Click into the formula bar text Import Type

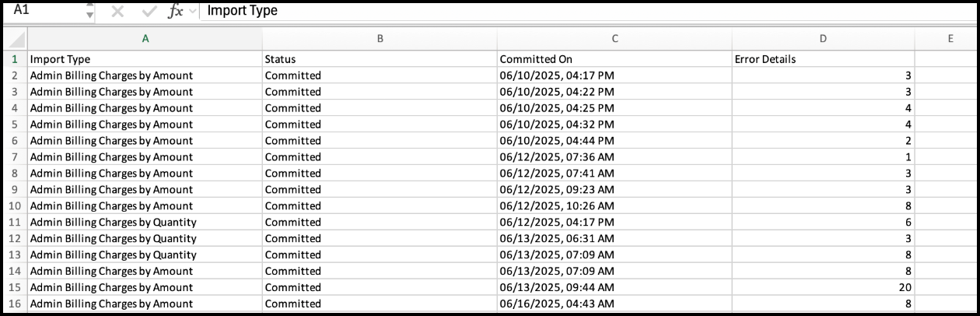click(242, 11)
